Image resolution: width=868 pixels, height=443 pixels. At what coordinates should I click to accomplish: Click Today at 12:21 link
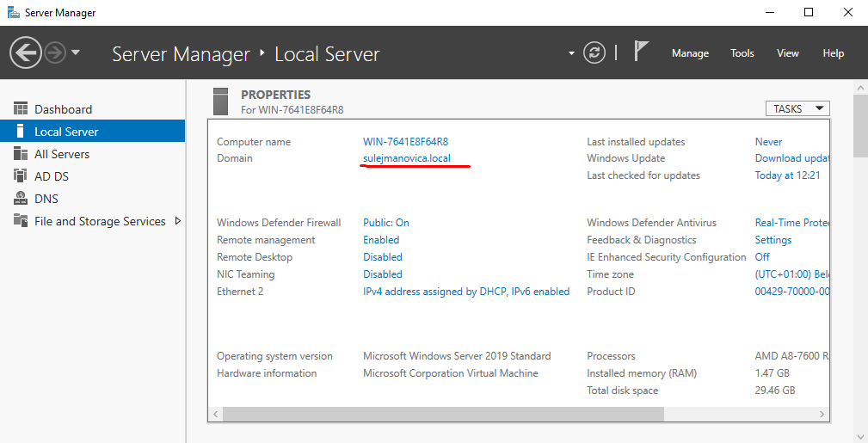(787, 175)
